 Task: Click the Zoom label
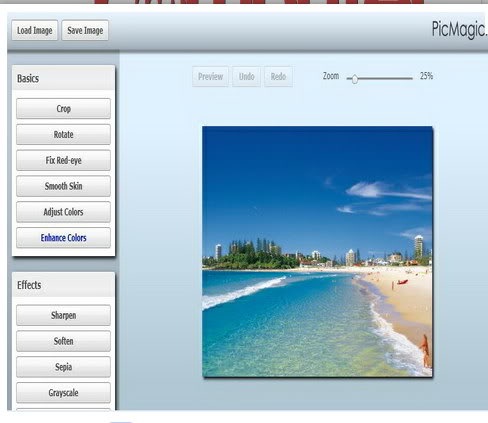(331, 76)
